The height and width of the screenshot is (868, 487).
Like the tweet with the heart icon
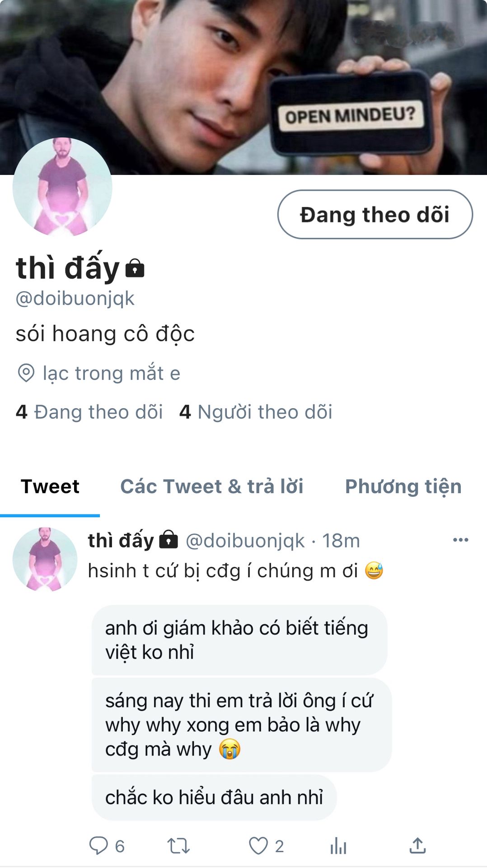258,845
